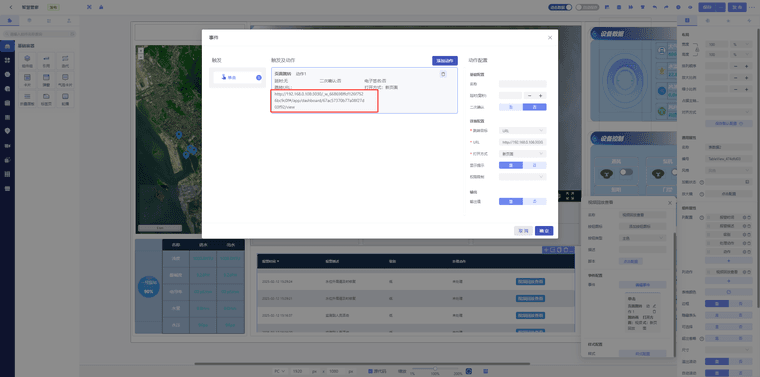Click the preview eye icon in top toolbar
Screen dimensions: 760x377
pos(690,7)
